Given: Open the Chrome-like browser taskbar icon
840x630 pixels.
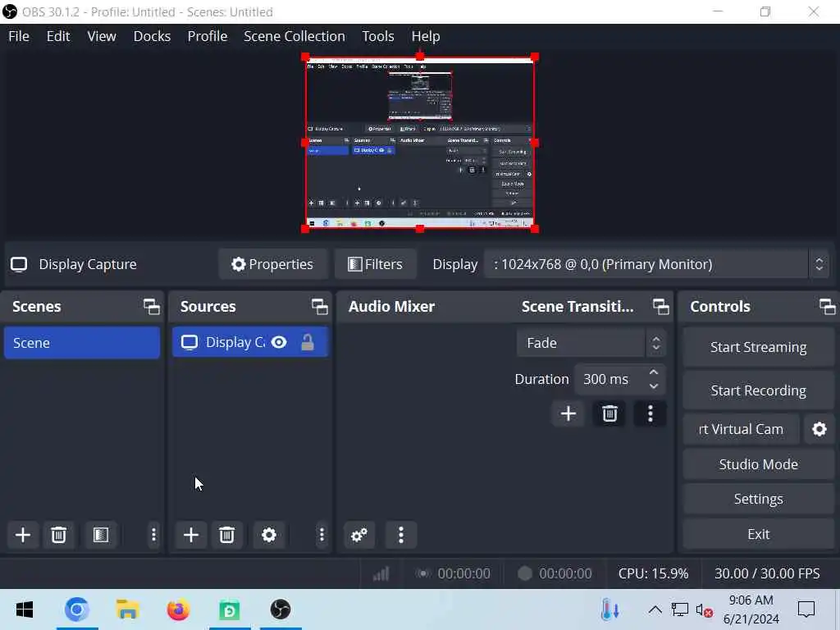Looking at the screenshot, I should pyautogui.click(x=76, y=609).
